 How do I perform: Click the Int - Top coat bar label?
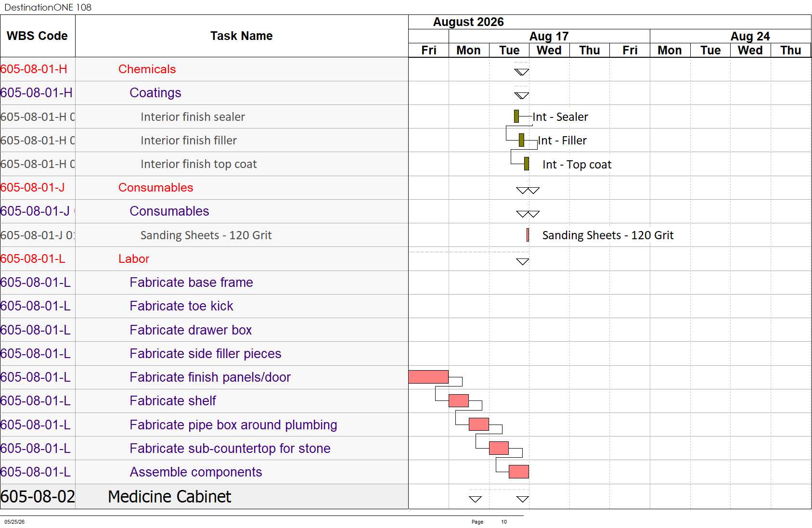577,165
